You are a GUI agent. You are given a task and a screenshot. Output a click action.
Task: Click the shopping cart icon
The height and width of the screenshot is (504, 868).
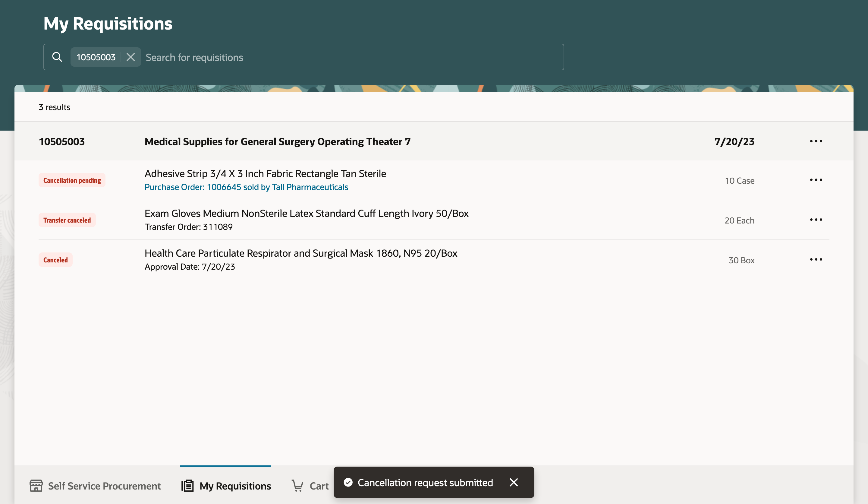tap(297, 485)
